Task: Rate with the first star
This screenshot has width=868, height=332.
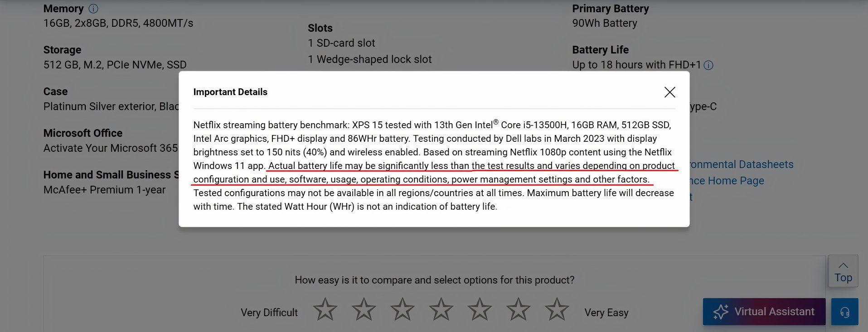Action: (325, 309)
